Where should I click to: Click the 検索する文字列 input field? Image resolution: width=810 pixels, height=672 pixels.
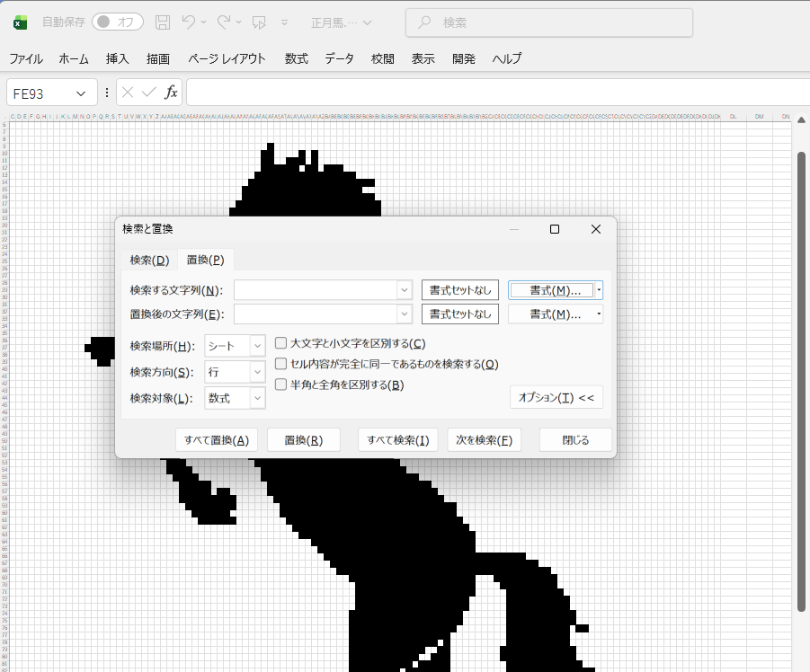(x=315, y=290)
